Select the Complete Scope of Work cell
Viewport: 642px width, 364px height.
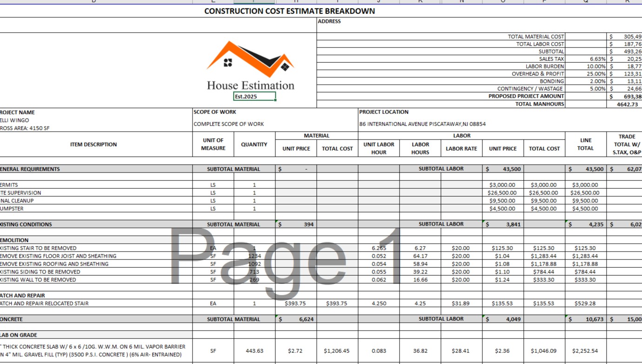228,124
